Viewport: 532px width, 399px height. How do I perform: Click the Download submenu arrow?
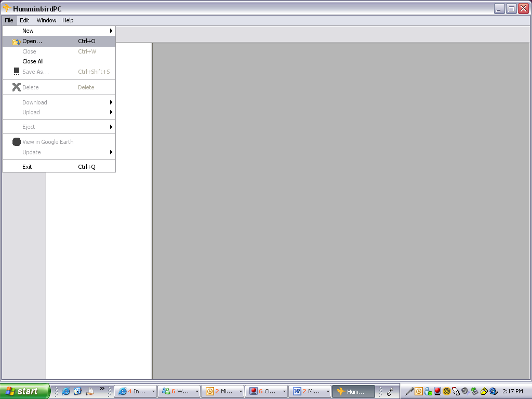[x=111, y=102]
